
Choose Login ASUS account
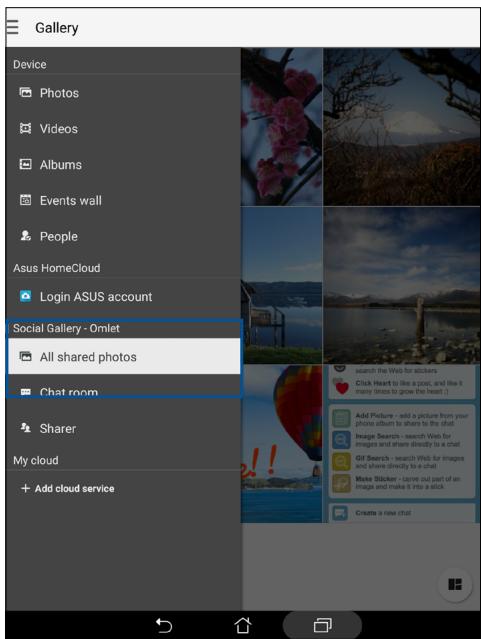tap(124, 297)
